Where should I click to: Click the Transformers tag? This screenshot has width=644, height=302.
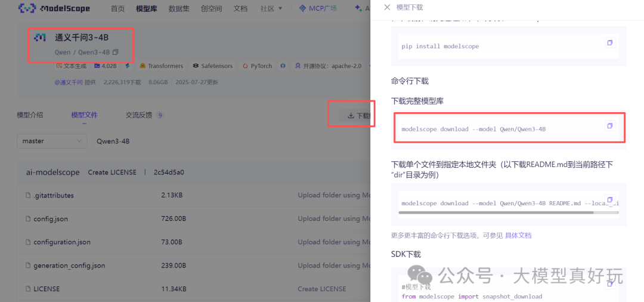[x=161, y=66]
